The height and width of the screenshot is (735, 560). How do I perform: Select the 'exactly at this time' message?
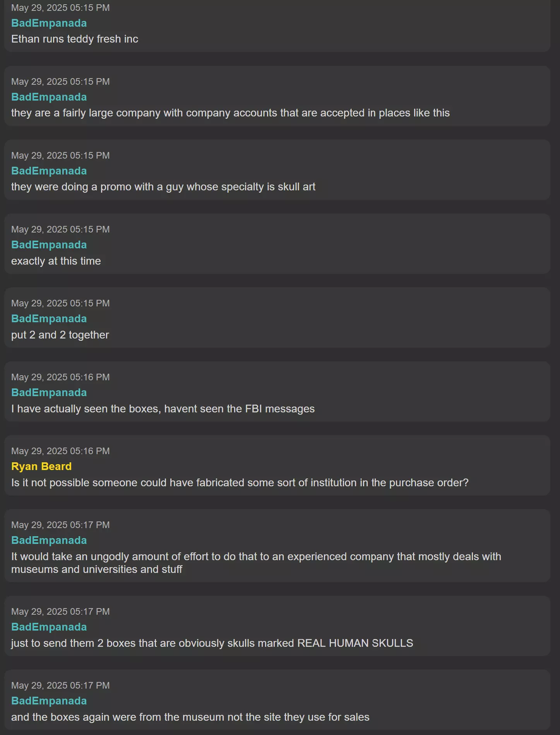click(56, 261)
